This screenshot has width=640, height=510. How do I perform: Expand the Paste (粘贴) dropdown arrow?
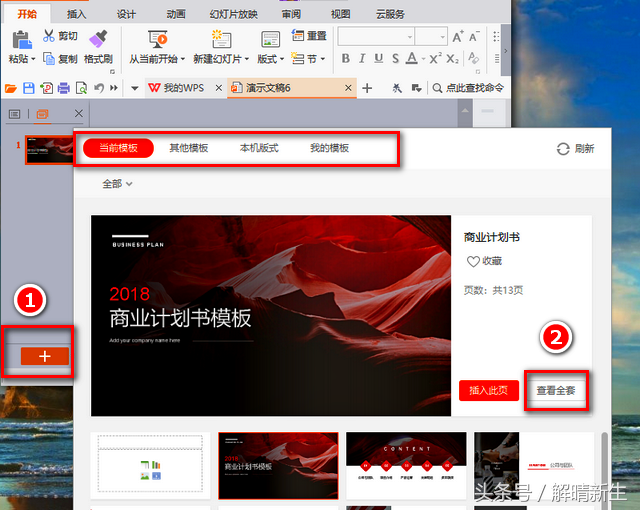(33, 59)
